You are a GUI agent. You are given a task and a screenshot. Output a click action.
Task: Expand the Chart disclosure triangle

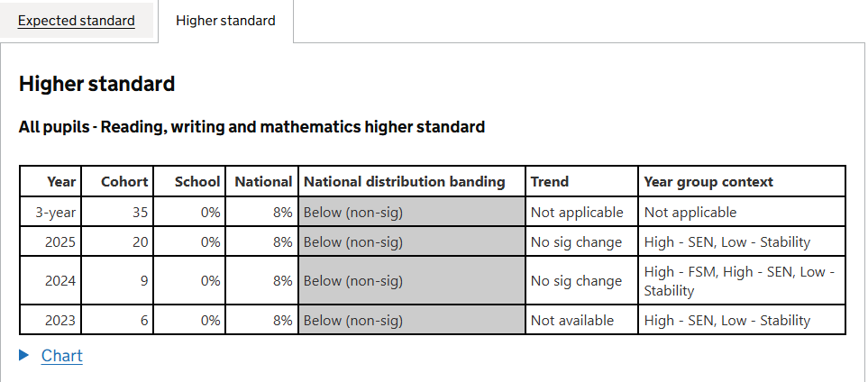24,356
